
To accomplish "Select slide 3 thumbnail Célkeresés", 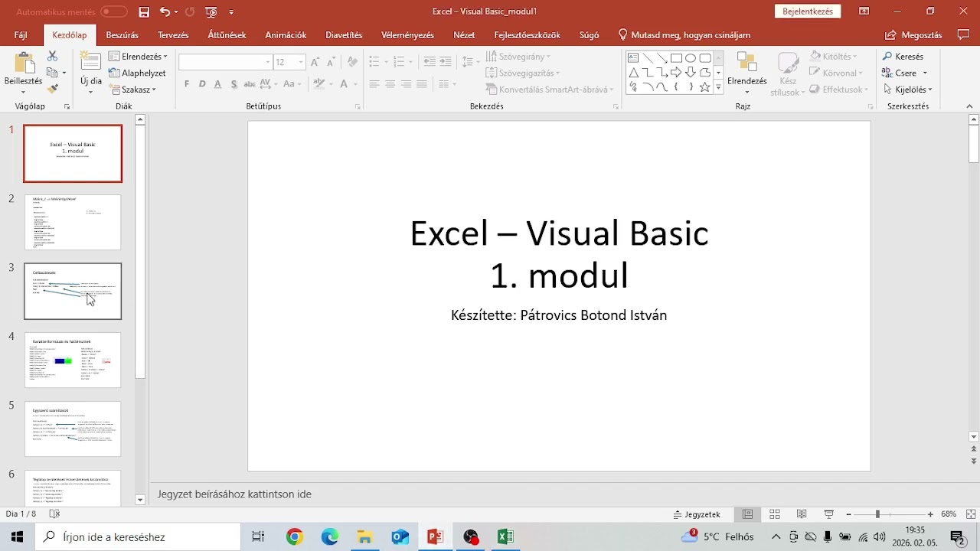I will point(73,291).
